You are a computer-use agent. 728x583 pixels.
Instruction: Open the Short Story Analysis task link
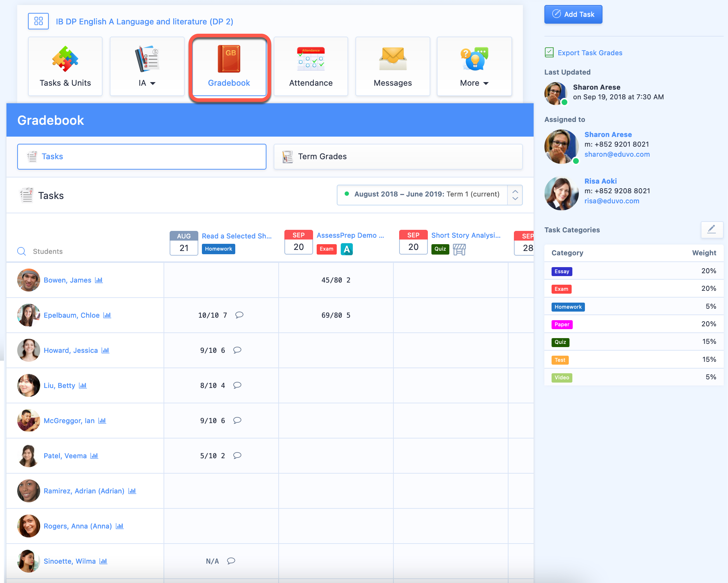click(465, 235)
